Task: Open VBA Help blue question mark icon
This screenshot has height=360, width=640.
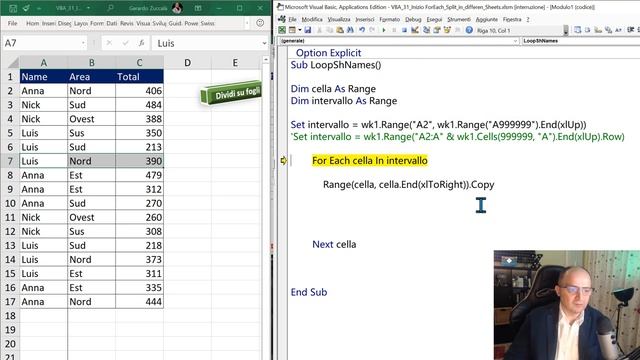Action: (x=469, y=30)
